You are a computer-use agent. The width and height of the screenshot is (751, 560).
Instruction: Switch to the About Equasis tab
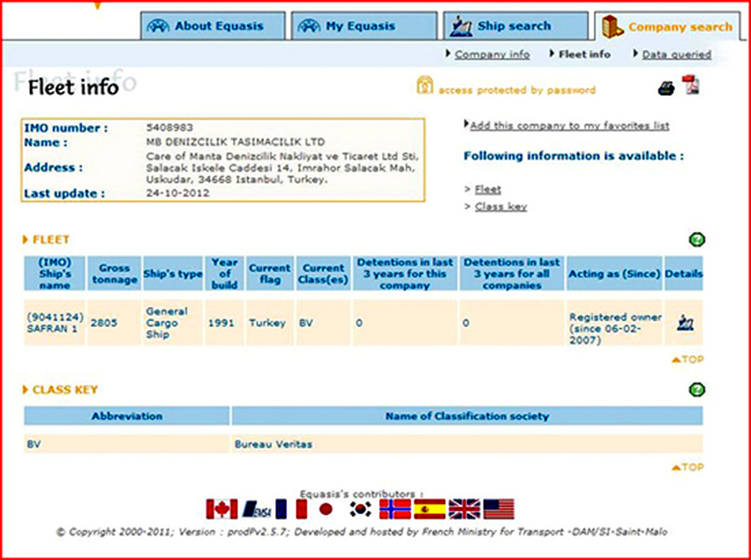click(x=212, y=27)
